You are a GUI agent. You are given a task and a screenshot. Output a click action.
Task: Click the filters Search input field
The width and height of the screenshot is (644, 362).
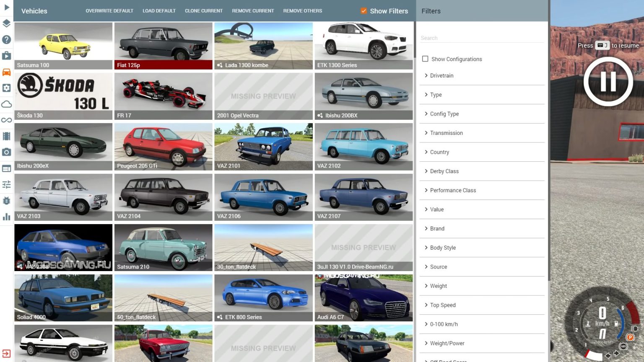pos(482,38)
